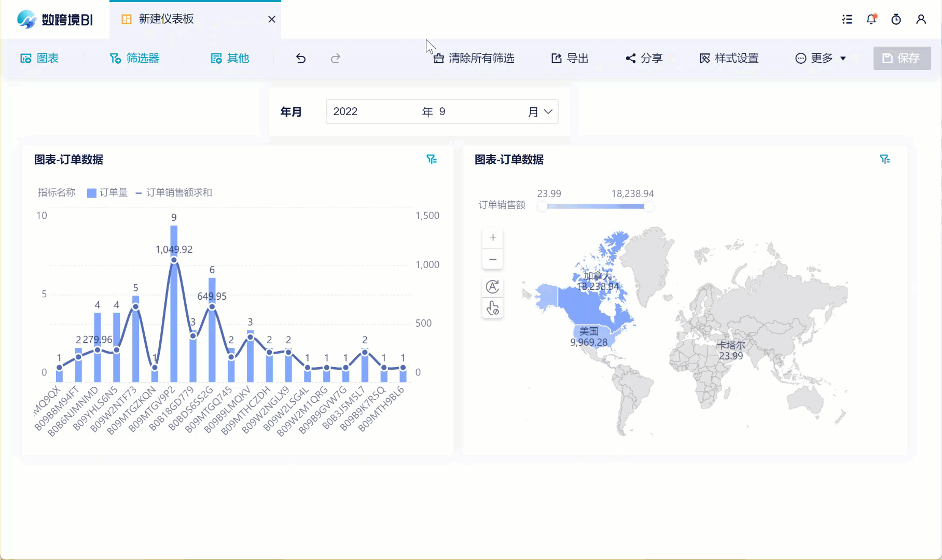
Task: Click 清除所有筛选 button
Action: tap(474, 58)
